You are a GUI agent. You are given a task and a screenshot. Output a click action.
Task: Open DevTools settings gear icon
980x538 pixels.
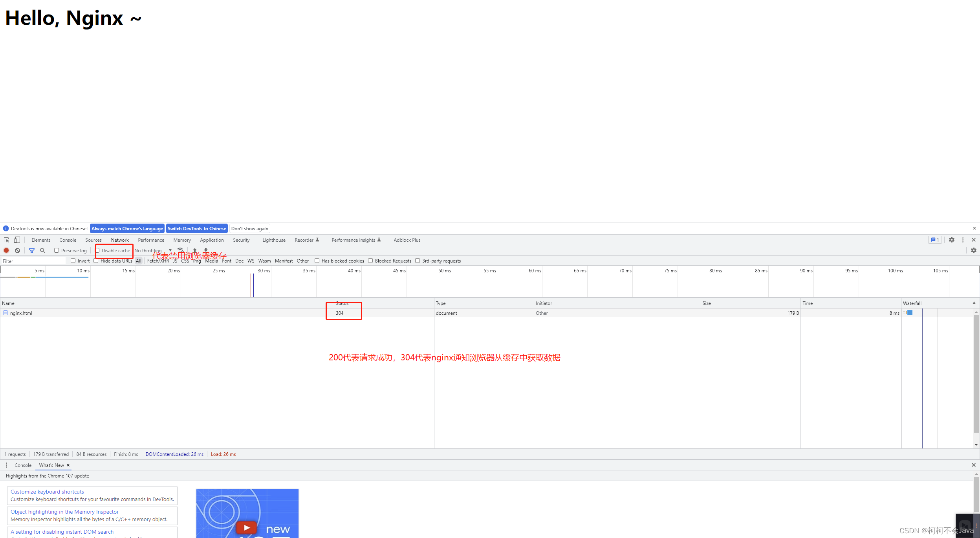[951, 240]
